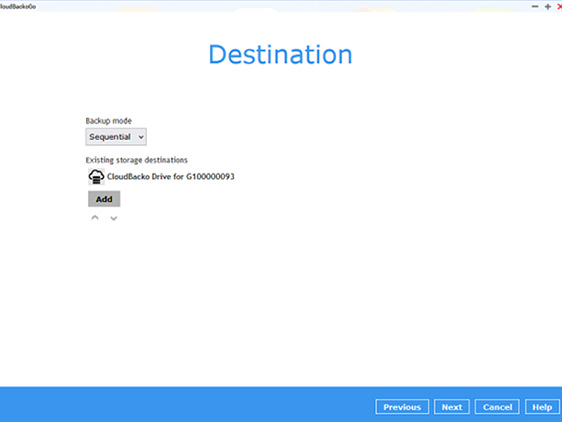Maximize the window using the plus icon

[548, 6]
